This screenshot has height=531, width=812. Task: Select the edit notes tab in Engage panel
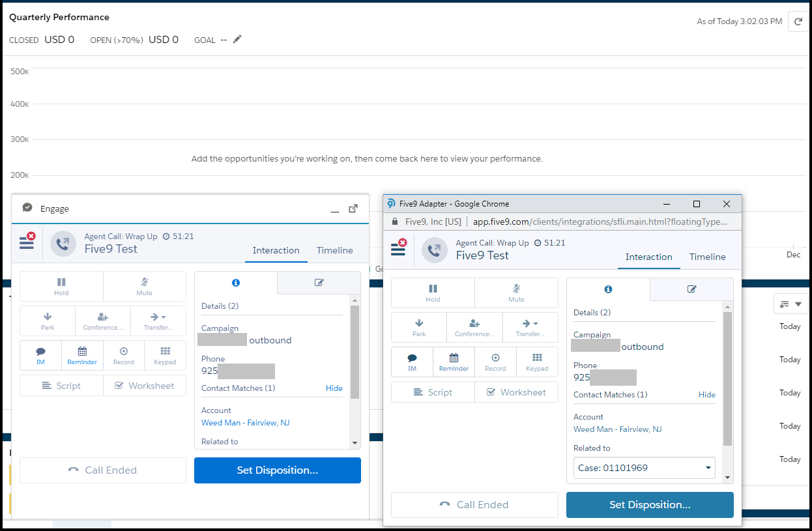tap(319, 283)
